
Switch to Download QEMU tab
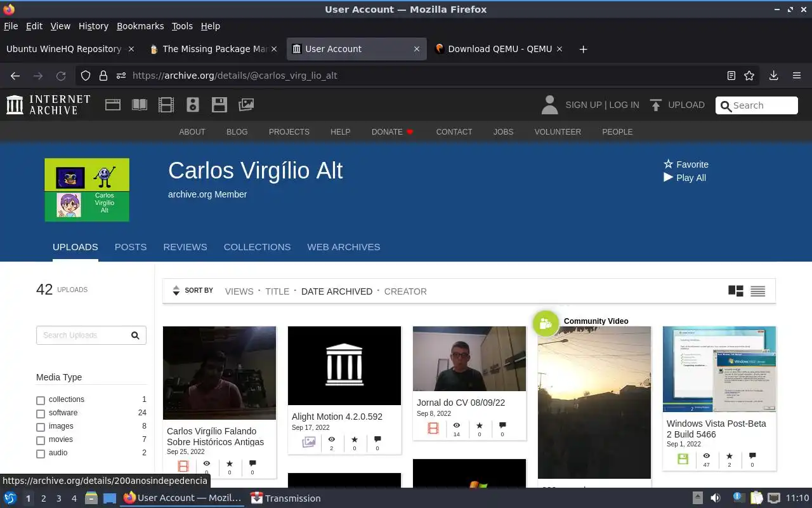pyautogui.click(x=499, y=49)
